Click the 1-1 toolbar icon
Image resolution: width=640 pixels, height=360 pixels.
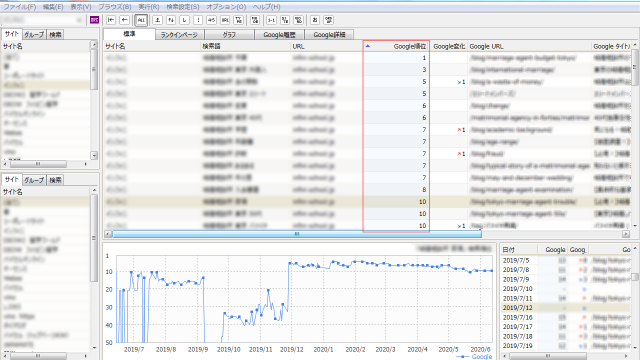coord(271,20)
